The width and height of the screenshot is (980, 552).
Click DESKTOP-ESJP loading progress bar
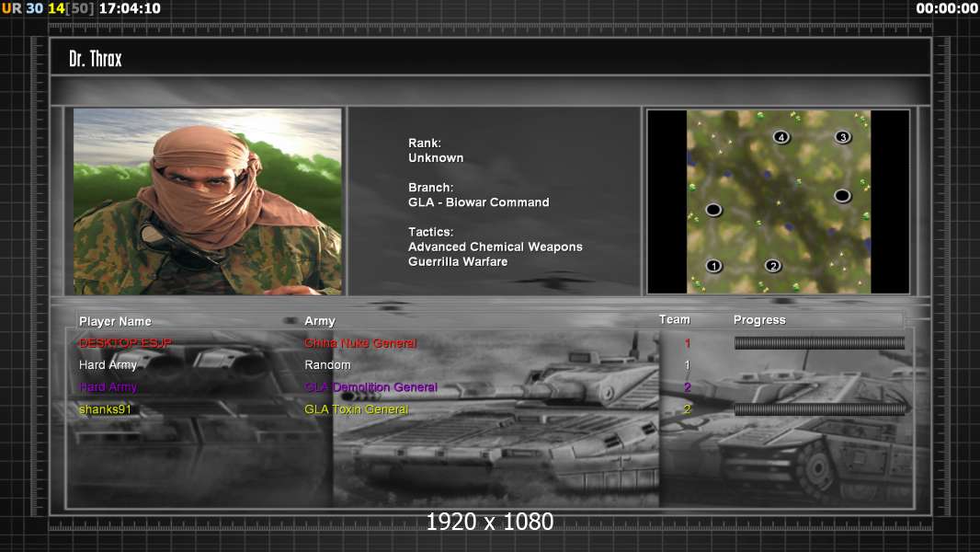coord(819,342)
